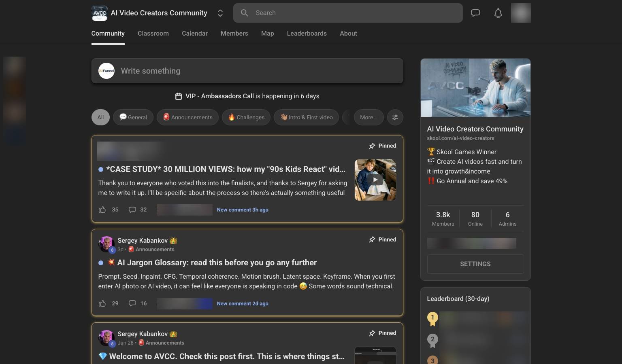Filter posts by Intro & First video
622x364 pixels.
point(307,117)
